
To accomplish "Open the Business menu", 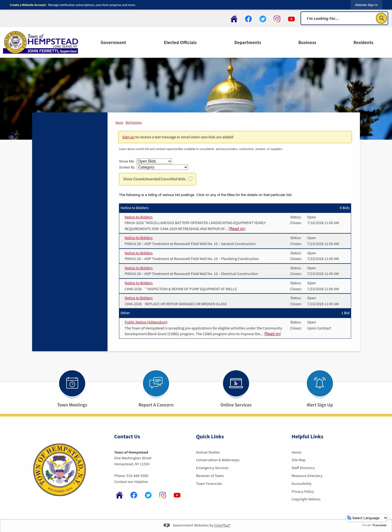I will (307, 42).
